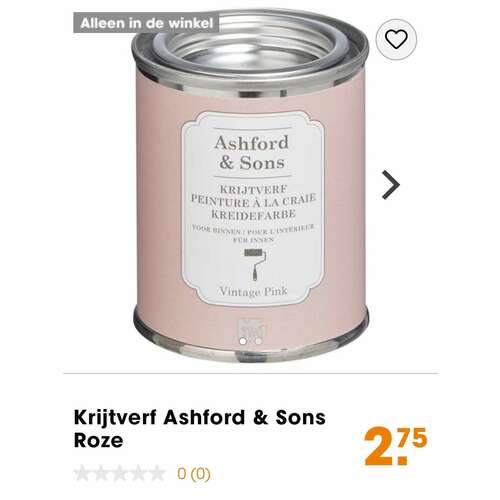Rate product with the first star
The image size is (500, 500).
click(82, 473)
